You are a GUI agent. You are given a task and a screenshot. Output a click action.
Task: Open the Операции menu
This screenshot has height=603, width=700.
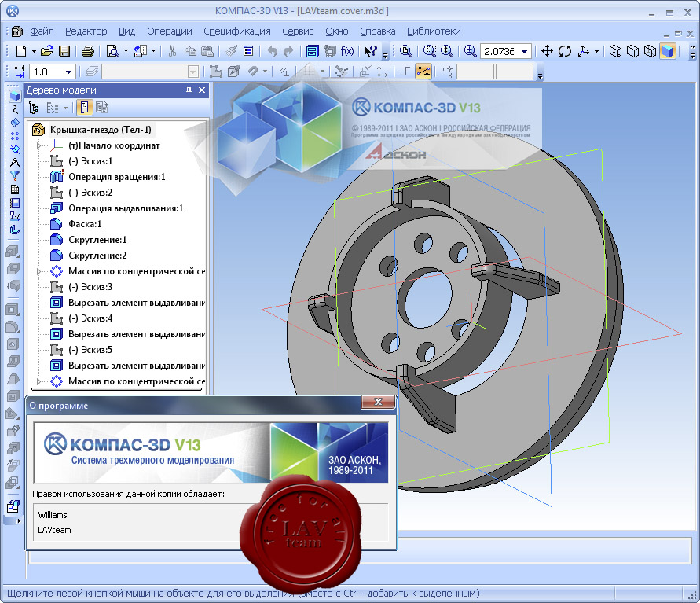tap(170, 31)
